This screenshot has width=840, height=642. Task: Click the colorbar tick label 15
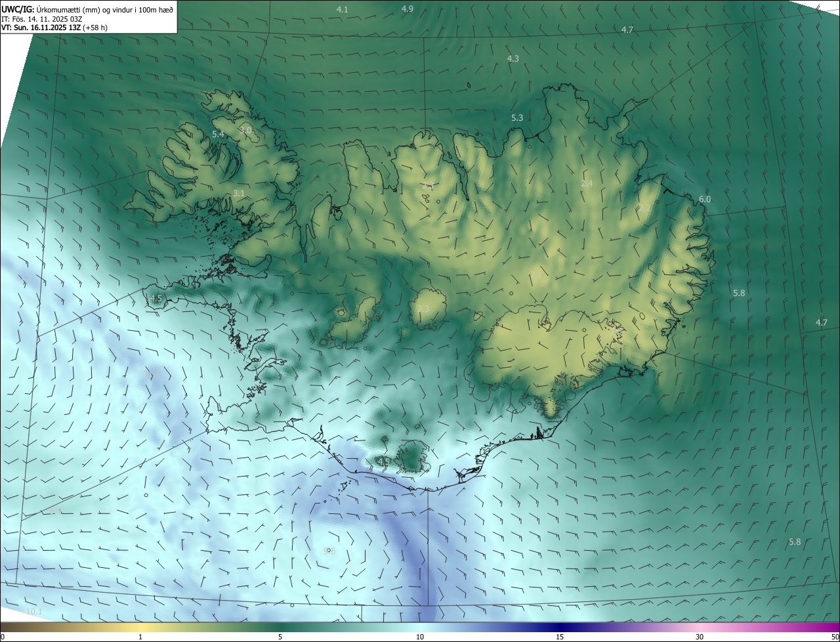[560, 637]
